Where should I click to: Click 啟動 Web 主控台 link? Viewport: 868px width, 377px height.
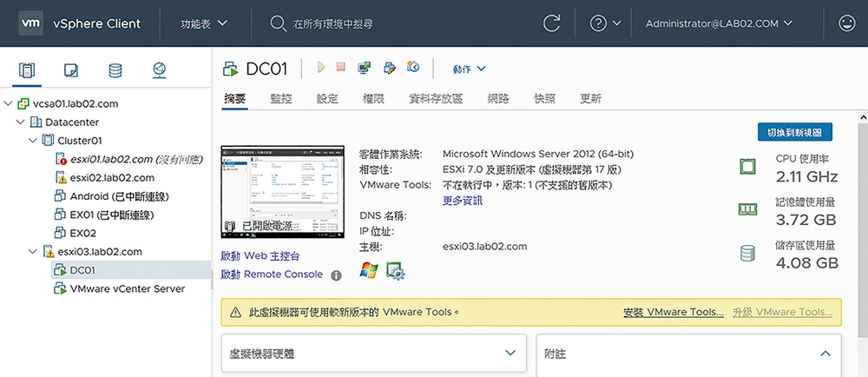(x=260, y=256)
